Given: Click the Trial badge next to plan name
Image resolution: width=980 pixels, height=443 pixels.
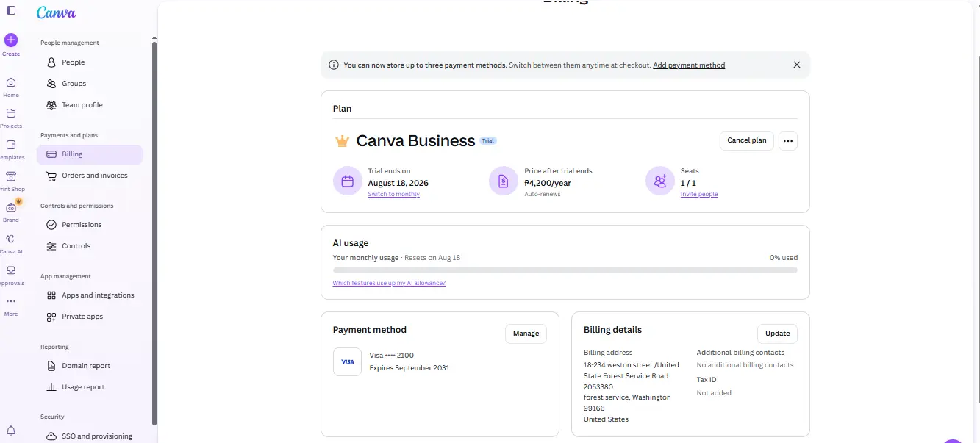Looking at the screenshot, I should (x=488, y=140).
